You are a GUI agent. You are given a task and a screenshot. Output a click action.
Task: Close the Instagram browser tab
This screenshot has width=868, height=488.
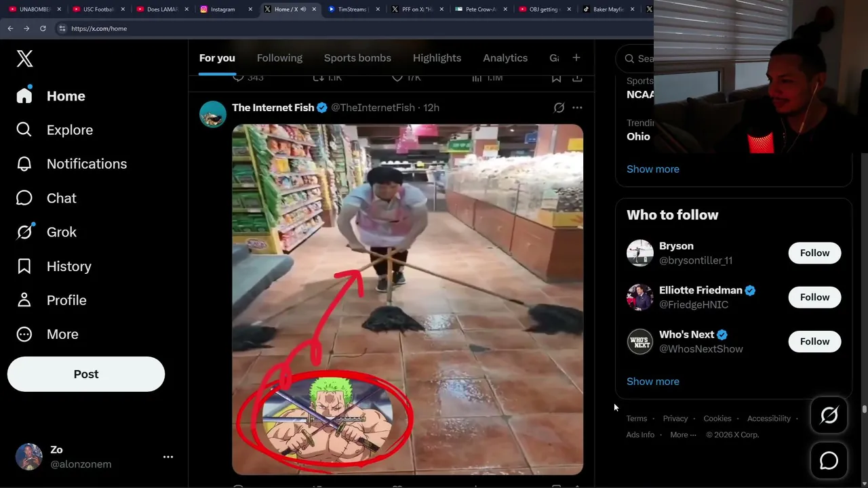point(250,9)
